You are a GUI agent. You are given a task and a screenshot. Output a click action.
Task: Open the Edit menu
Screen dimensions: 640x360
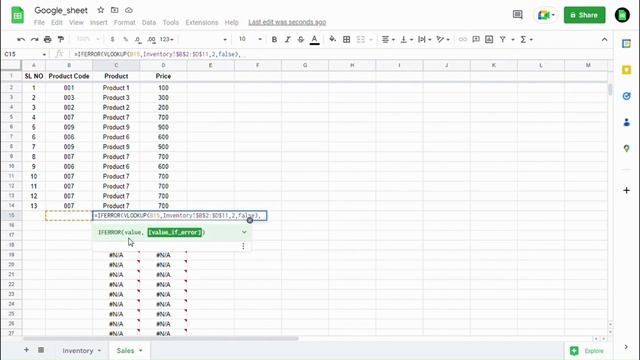(x=57, y=22)
